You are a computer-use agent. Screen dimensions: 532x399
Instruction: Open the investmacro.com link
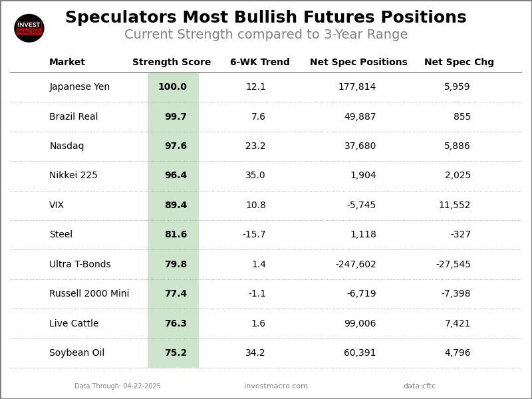[x=276, y=386]
